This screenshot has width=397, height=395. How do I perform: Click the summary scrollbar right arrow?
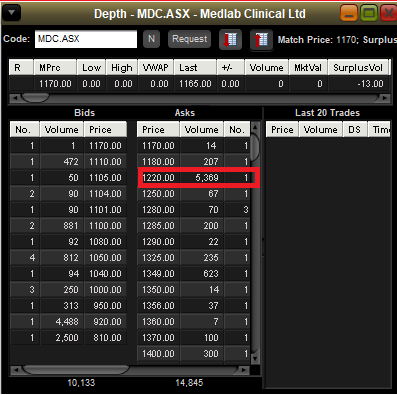(x=384, y=98)
